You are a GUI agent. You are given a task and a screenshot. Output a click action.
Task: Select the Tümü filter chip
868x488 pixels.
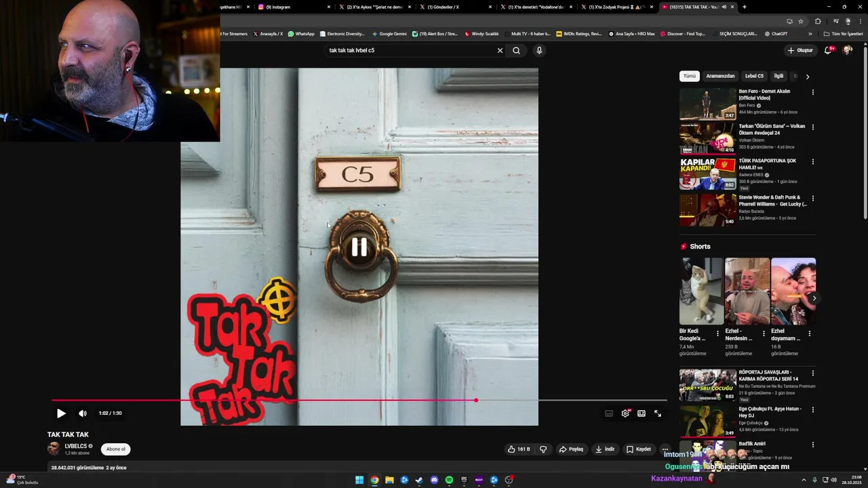[x=689, y=76]
